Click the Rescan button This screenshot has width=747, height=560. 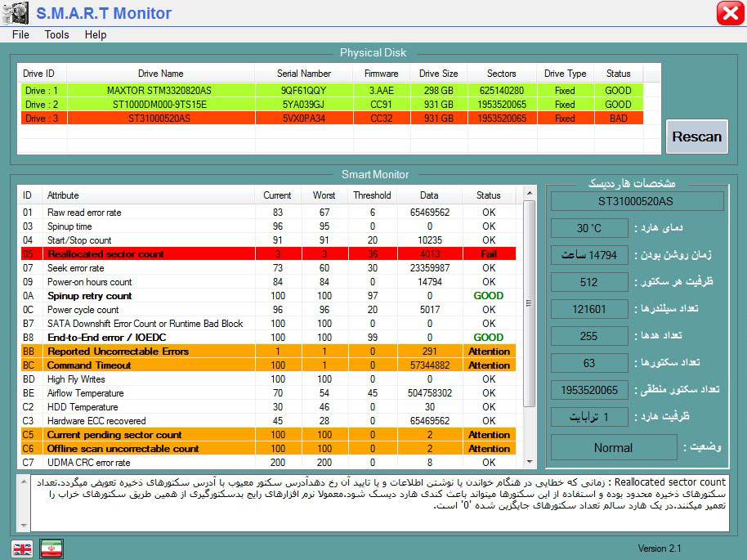[x=696, y=137]
